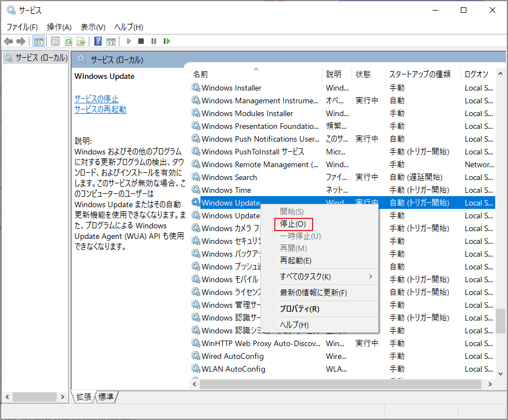508x420 pixels.
Task: Open the ファイル(F) menu
Action: (22, 27)
